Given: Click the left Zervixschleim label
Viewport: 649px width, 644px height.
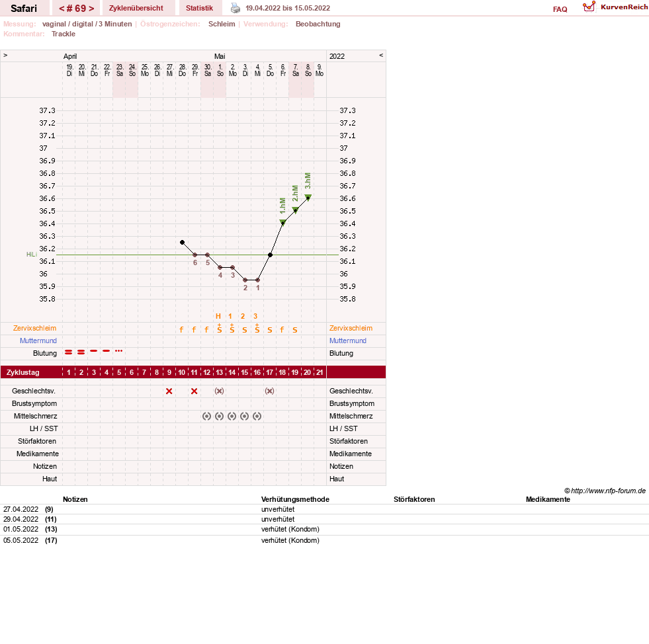Looking at the screenshot, I should click(35, 328).
